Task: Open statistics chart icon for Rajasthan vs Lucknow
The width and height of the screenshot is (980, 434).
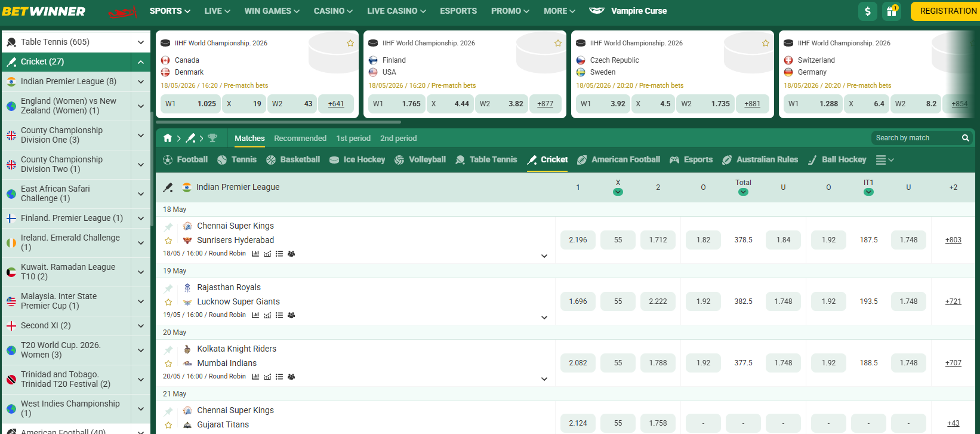Action: coord(255,315)
